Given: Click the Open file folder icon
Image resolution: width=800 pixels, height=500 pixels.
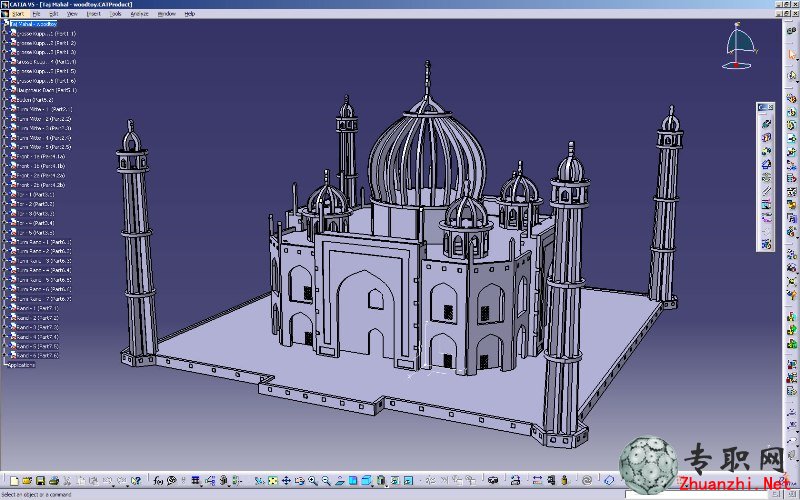Looking at the screenshot, I should [27, 481].
